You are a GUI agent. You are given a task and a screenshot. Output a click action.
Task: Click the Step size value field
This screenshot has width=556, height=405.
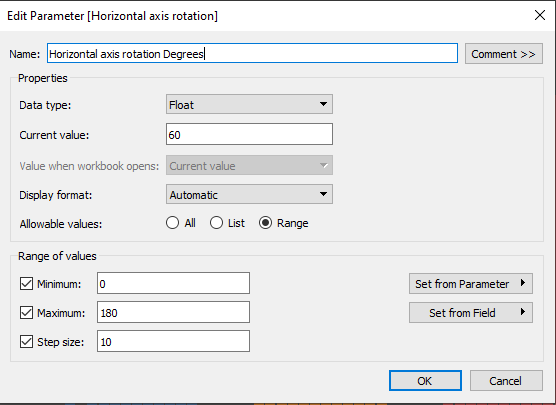point(173,342)
